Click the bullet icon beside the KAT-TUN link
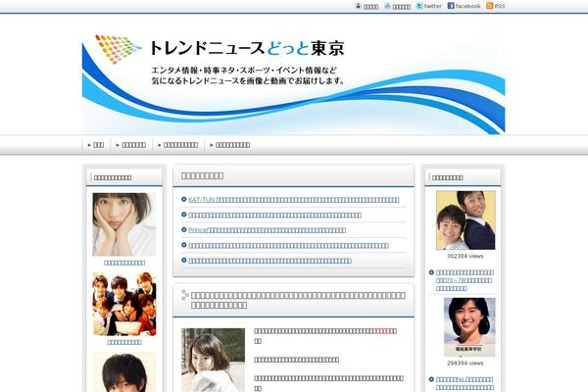The width and height of the screenshot is (588, 392). click(x=184, y=199)
